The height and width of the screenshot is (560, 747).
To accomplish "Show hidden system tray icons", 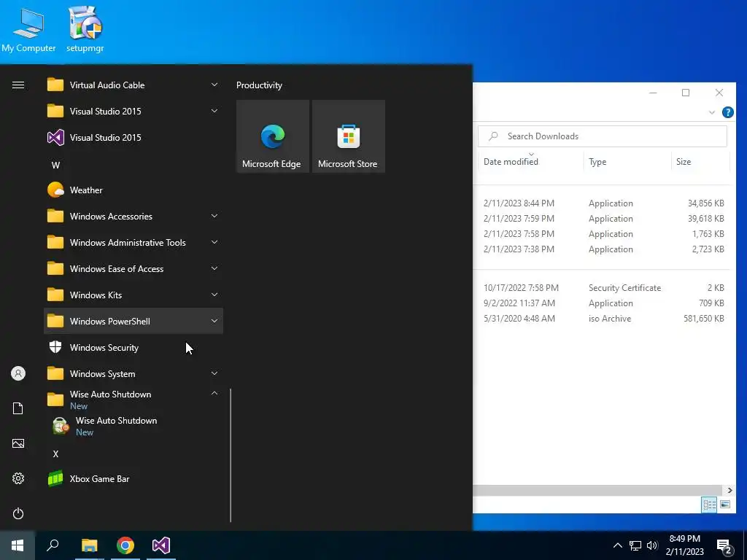I will (617, 545).
